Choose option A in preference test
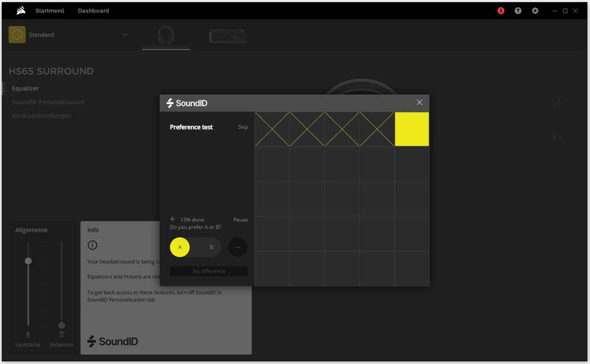 180,247
